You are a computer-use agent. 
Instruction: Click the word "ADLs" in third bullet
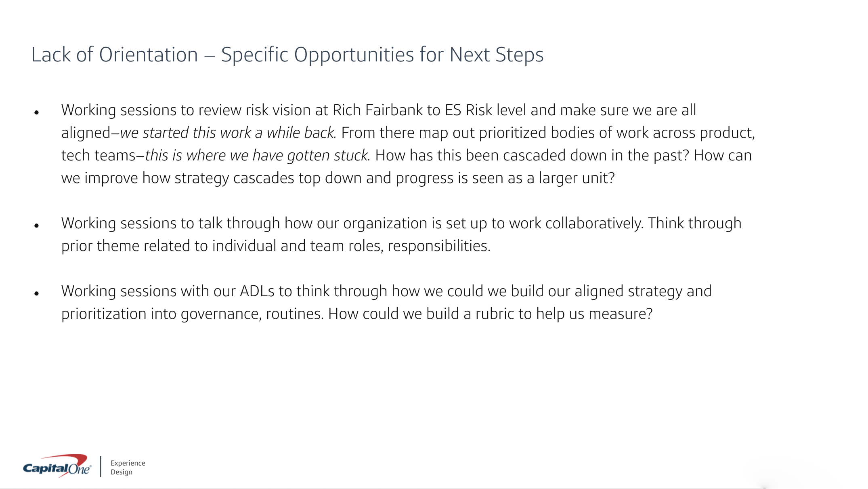[x=257, y=291]
